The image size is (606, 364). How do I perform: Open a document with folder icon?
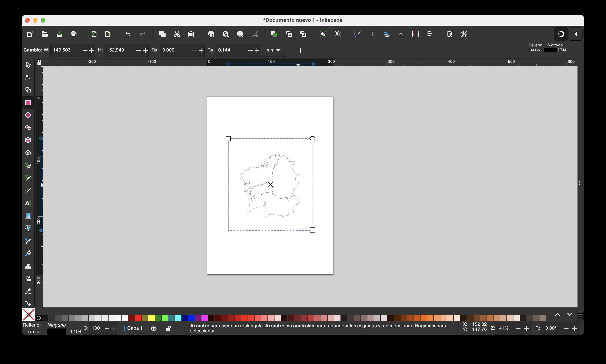(45, 34)
